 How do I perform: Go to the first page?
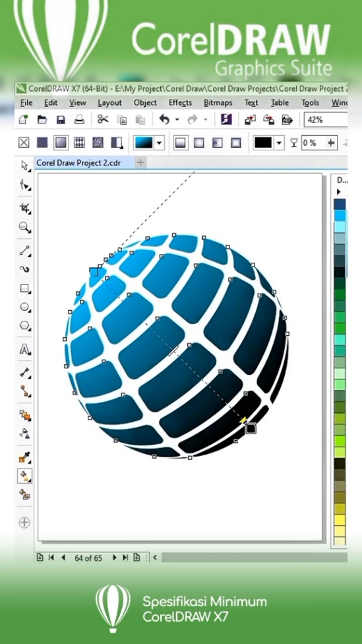coord(51,558)
